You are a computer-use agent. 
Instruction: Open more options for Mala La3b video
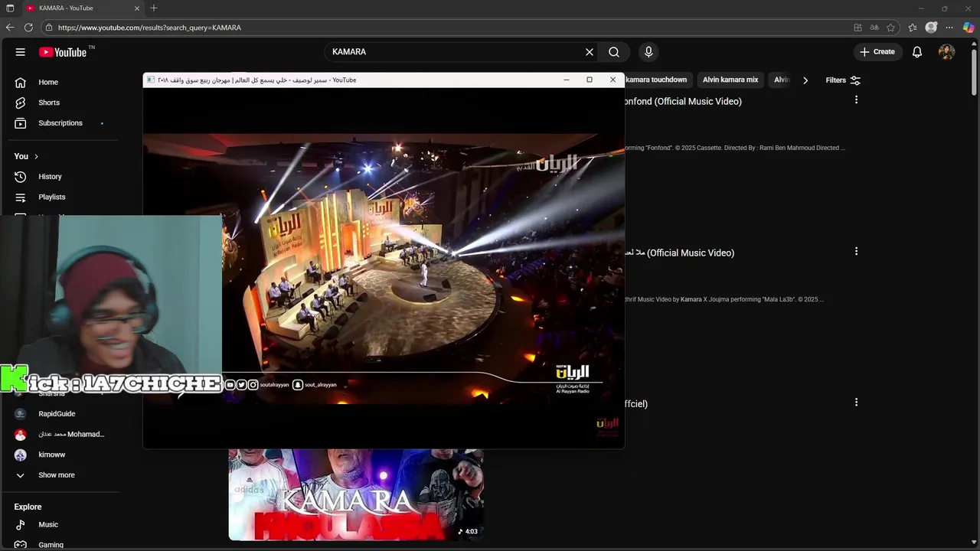pos(856,251)
